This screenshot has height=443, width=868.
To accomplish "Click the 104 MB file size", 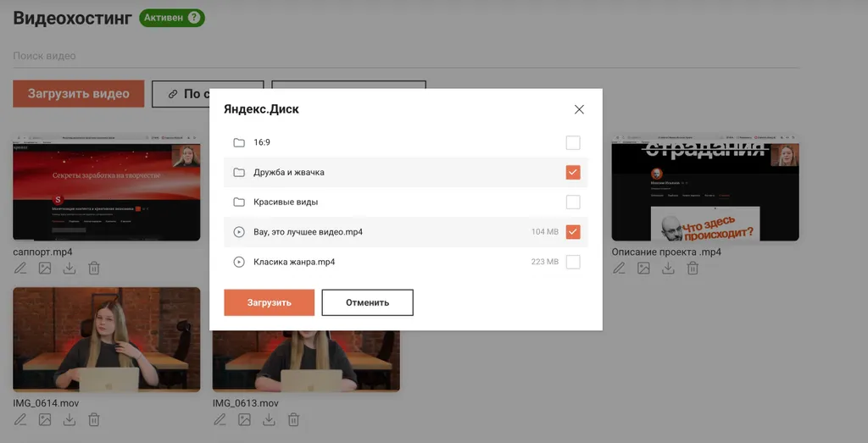I will (545, 232).
